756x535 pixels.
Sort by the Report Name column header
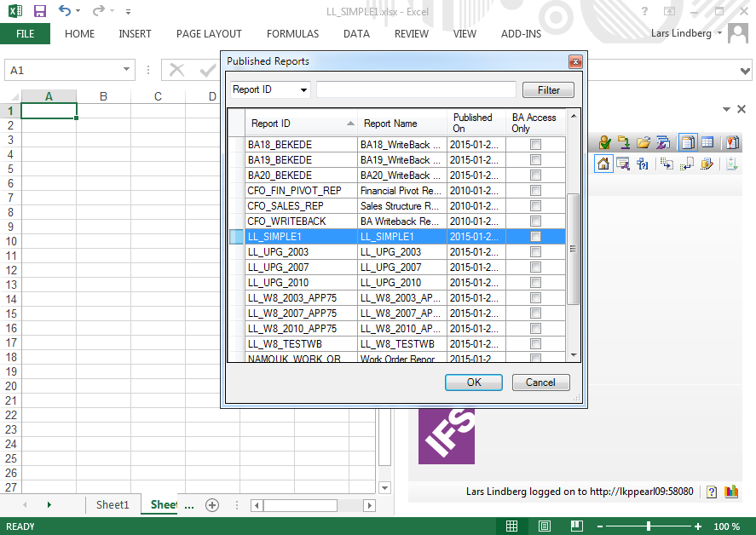point(402,124)
